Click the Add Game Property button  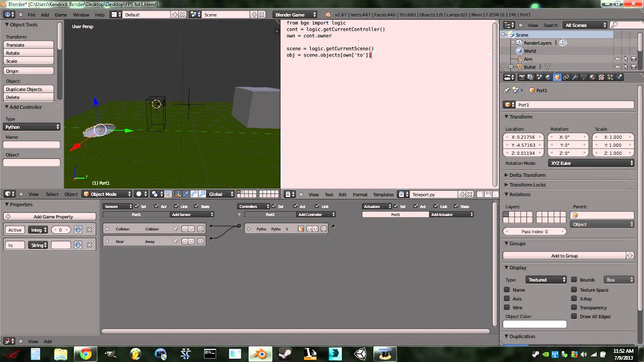(49, 216)
